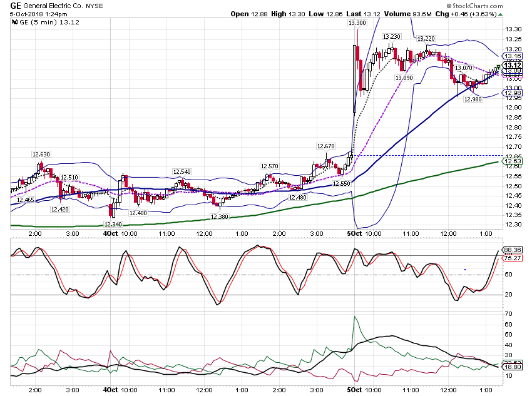Click the red 75.27 stochastic signal value
532x396 pixels.
[513, 258]
